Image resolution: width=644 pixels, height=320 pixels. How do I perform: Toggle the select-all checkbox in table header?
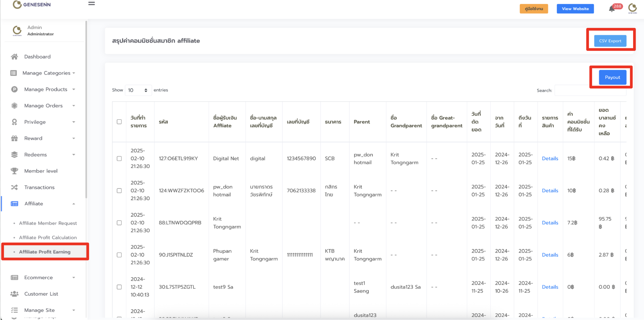119,122
